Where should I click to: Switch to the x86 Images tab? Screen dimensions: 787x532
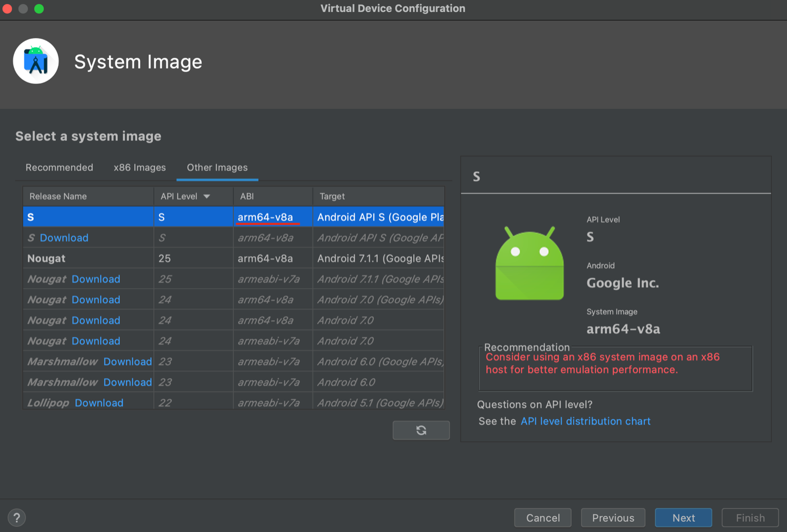pos(139,167)
